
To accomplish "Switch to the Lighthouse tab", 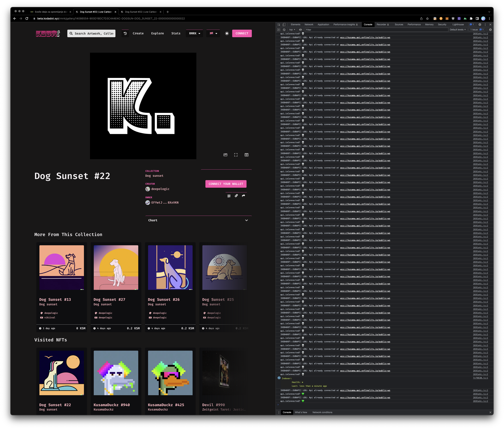I will pos(458,25).
